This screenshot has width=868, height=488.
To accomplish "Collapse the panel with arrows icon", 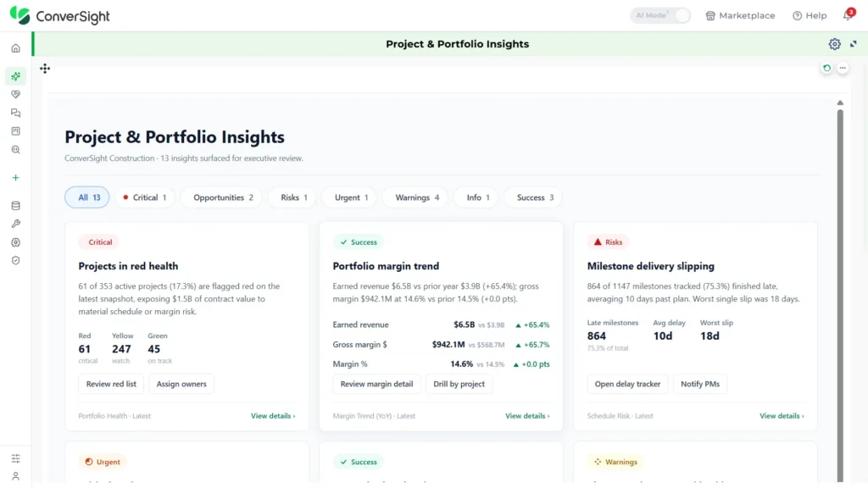I will click(x=853, y=44).
